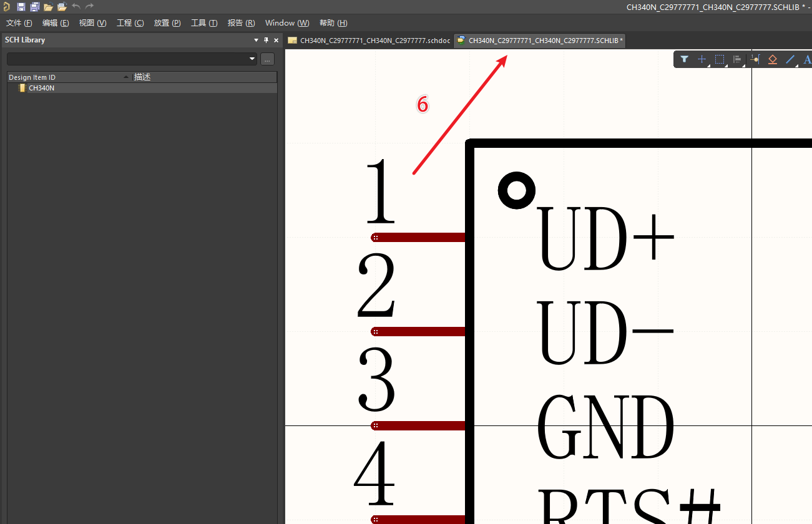Screen dimensions: 812x524
Task: Click the RTS# pin name text
Action: click(x=629, y=507)
